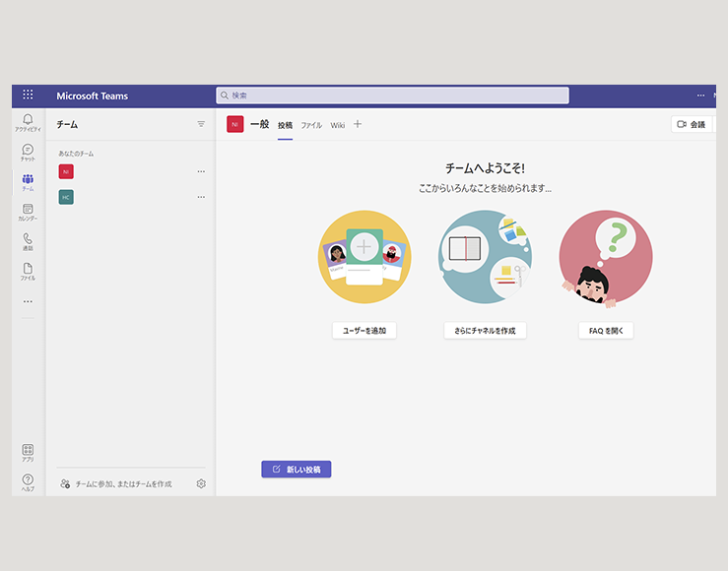Open the Calendar icon in sidebar
The width and height of the screenshot is (728, 571).
[x=28, y=212]
